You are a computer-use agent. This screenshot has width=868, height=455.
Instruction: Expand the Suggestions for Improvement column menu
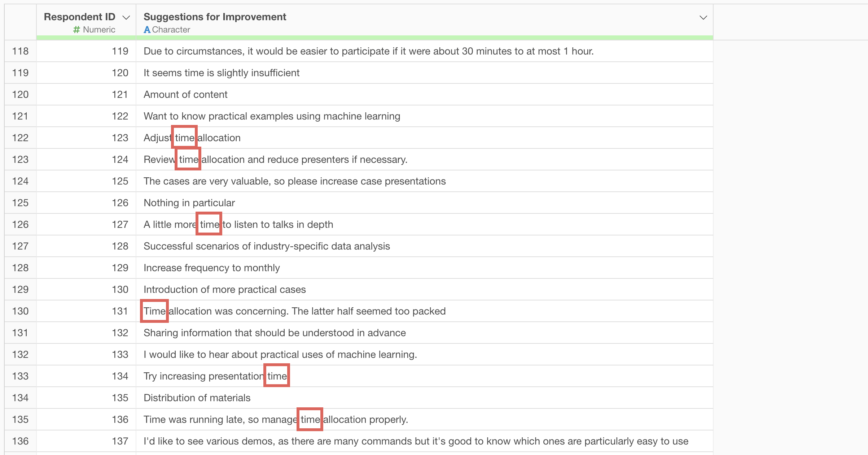pos(703,17)
